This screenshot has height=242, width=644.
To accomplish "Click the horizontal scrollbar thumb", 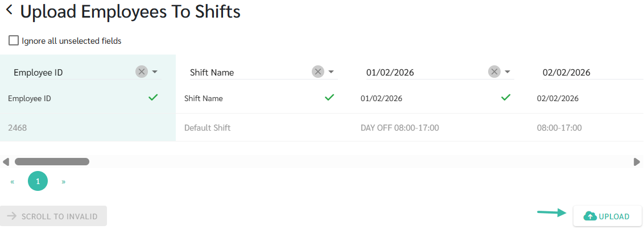I will (52, 162).
